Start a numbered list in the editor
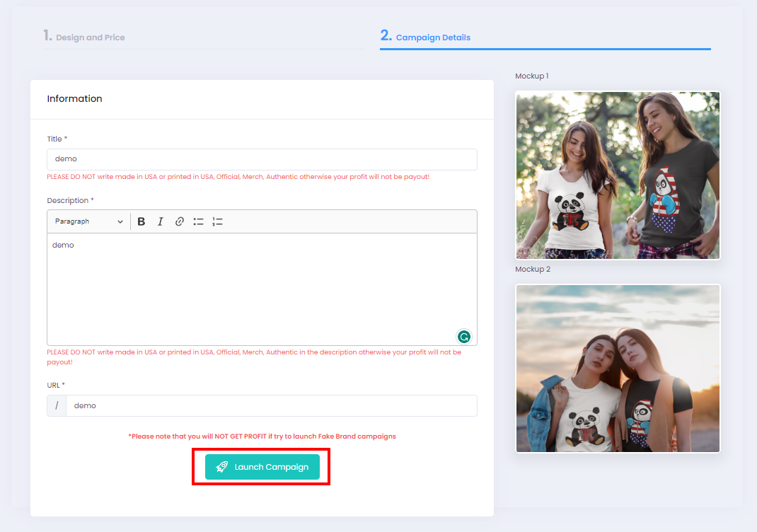757x532 pixels. pos(218,221)
